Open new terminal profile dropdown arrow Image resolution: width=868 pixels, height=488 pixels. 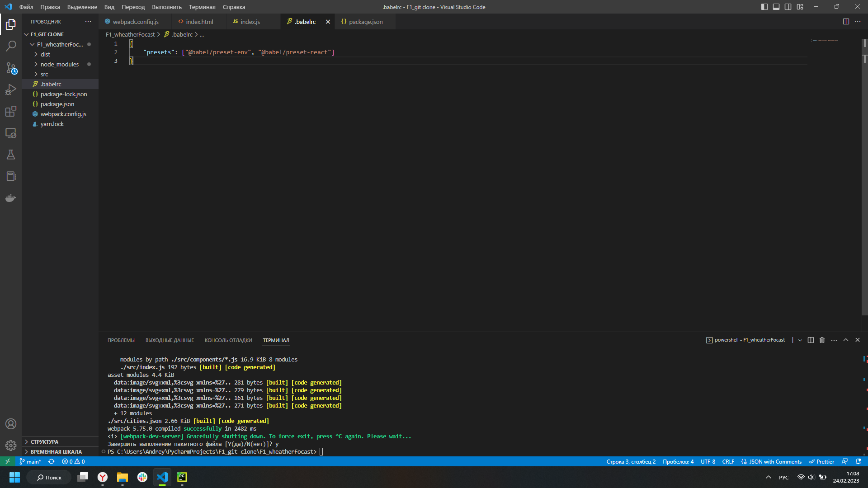click(x=800, y=340)
